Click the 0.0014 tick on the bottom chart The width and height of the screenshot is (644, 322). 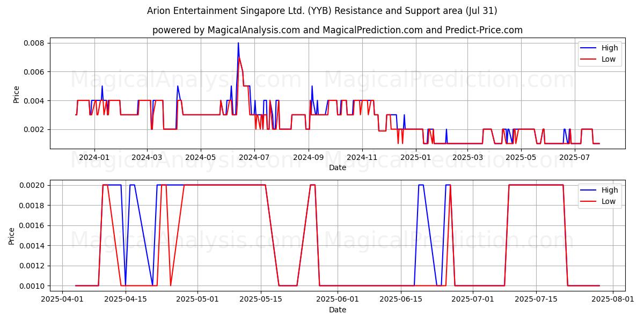pyautogui.click(x=32, y=246)
